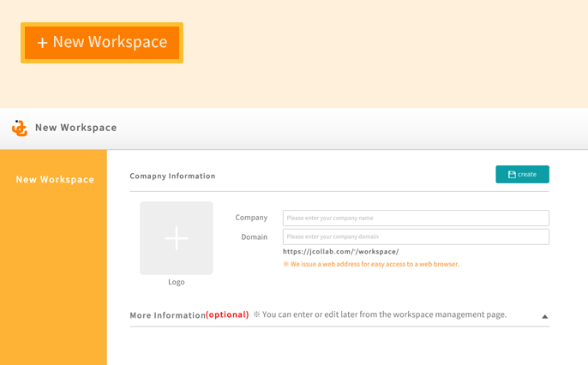Click the jcollab logo icon in header
The width and height of the screenshot is (588, 365).
click(20, 129)
